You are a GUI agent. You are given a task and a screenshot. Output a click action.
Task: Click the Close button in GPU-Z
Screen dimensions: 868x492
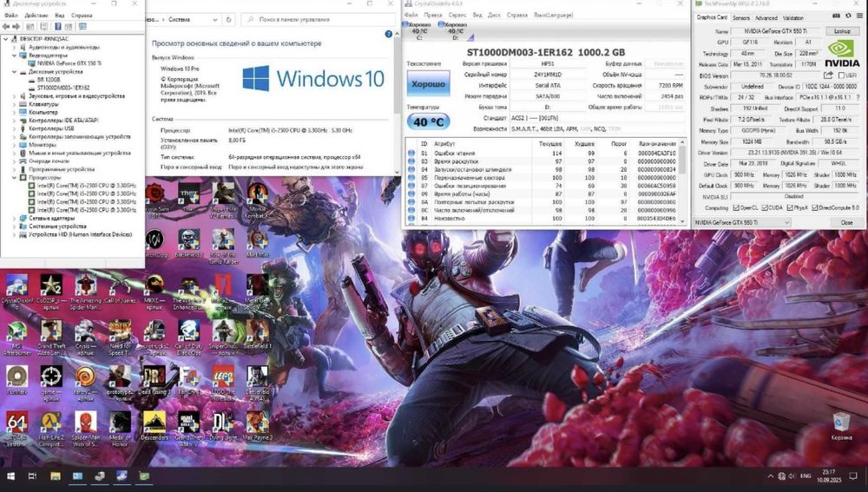[x=846, y=222]
